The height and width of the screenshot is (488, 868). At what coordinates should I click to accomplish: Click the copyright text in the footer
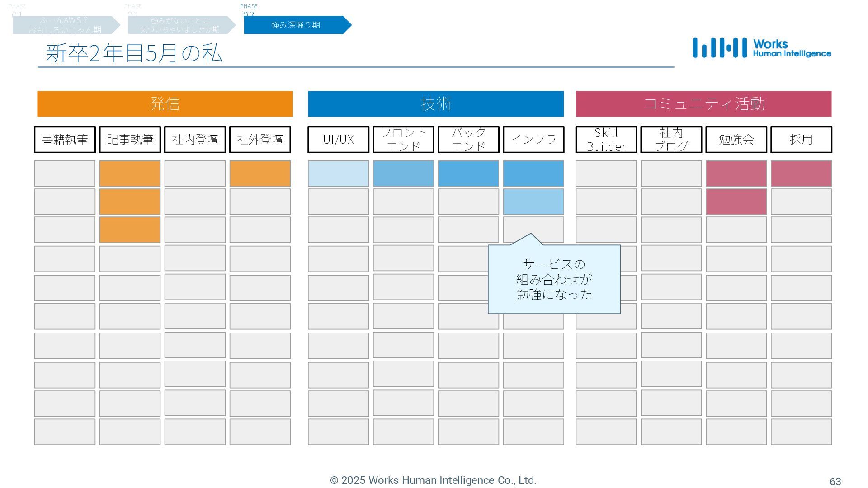click(x=433, y=480)
